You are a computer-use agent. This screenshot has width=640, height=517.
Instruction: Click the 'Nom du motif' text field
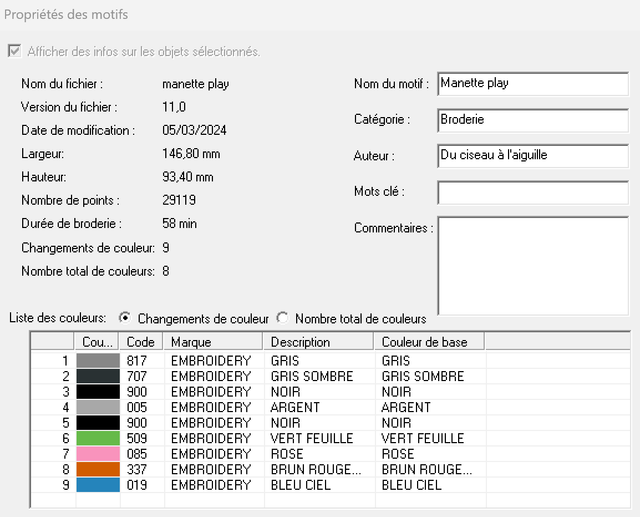coord(533,84)
